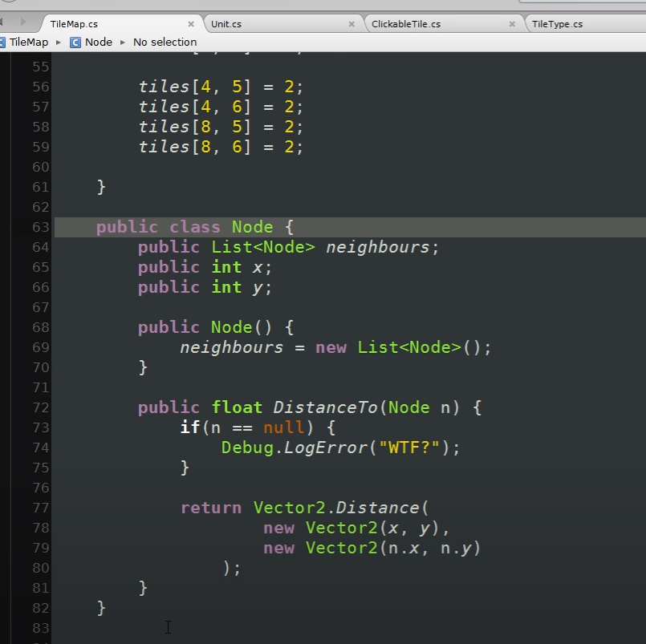Close the TileMap.cs tab
646x644 pixels.
click(x=191, y=24)
